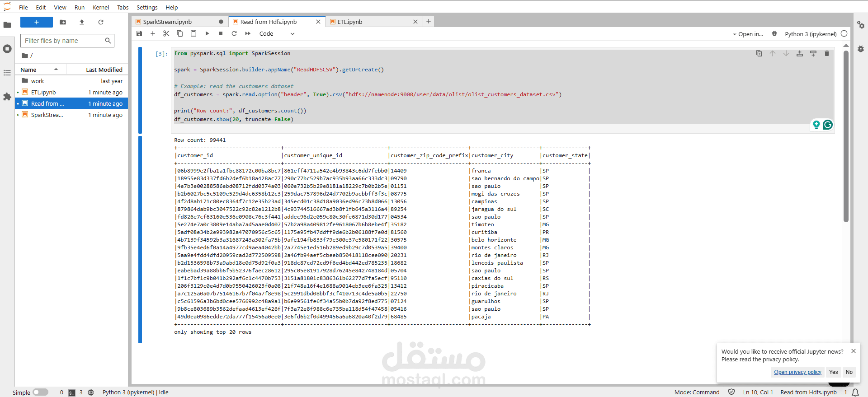This screenshot has height=397, width=868.
Task: Open the cell type Code dropdown
Action: (277, 34)
